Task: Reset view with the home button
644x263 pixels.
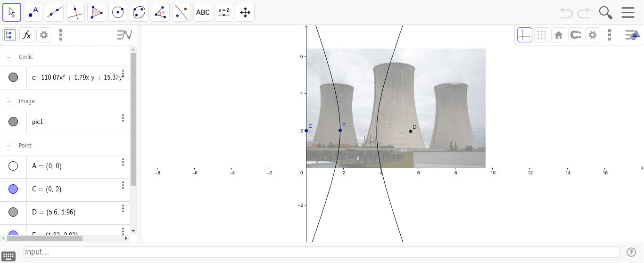Action: 559,35
